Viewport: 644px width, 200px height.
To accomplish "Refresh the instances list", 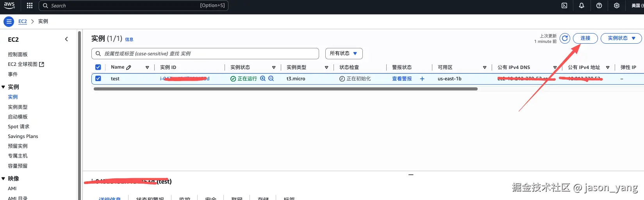I will (565, 38).
